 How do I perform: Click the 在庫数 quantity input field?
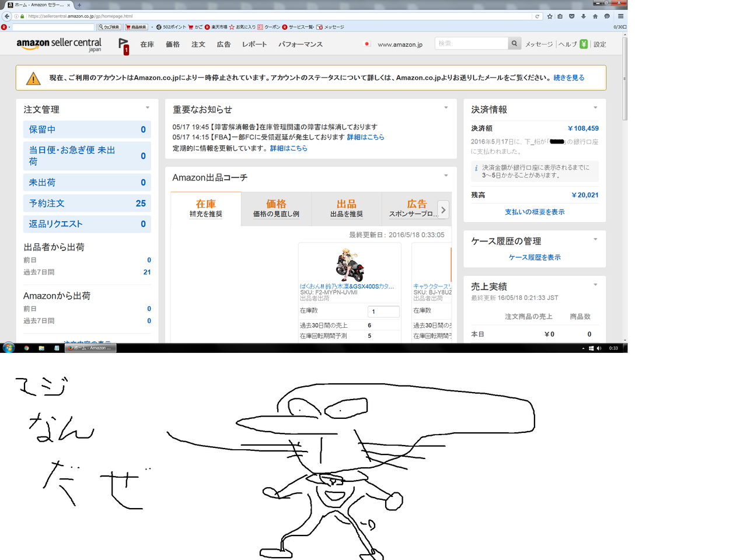point(384,311)
